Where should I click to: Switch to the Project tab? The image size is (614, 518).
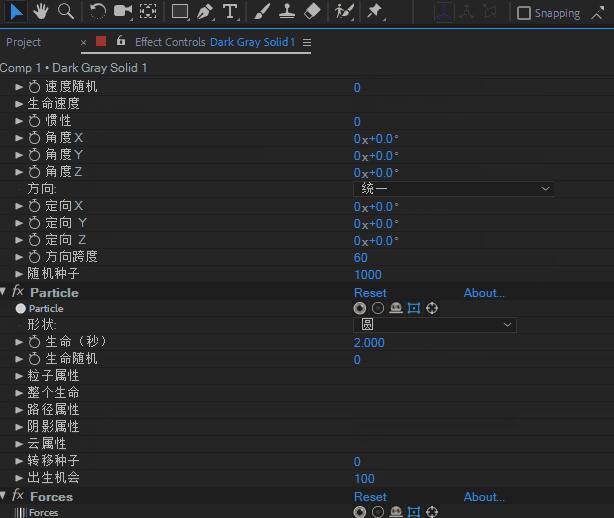pyautogui.click(x=23, y=42)
